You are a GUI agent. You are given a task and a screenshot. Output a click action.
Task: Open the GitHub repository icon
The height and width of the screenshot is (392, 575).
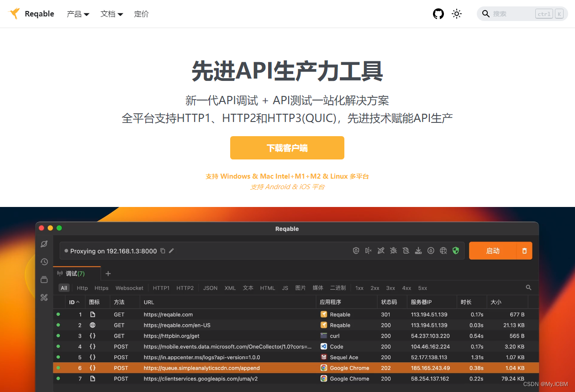click(x=438, y=14)
